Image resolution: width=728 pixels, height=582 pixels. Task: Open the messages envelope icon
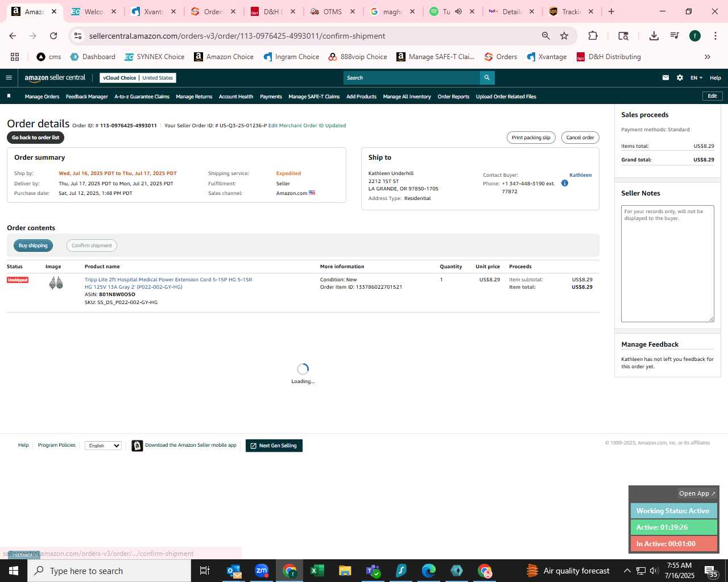(x=665, y=78)
